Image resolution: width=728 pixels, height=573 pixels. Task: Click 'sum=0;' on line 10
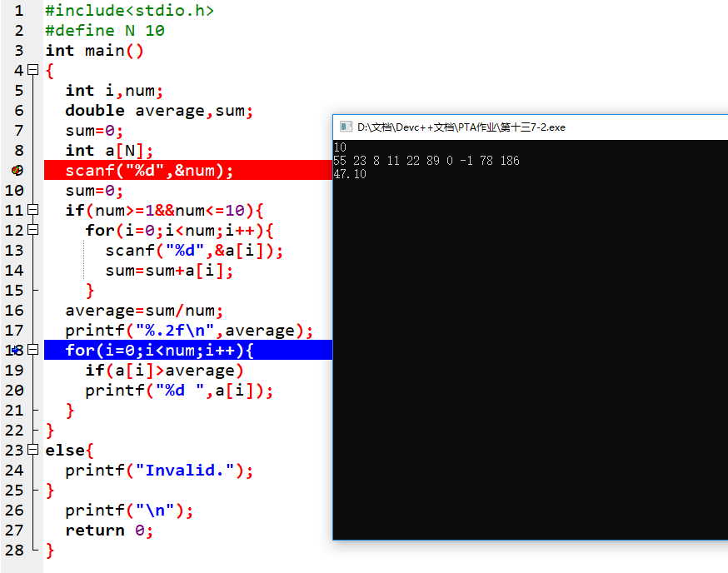pos(94,190)
